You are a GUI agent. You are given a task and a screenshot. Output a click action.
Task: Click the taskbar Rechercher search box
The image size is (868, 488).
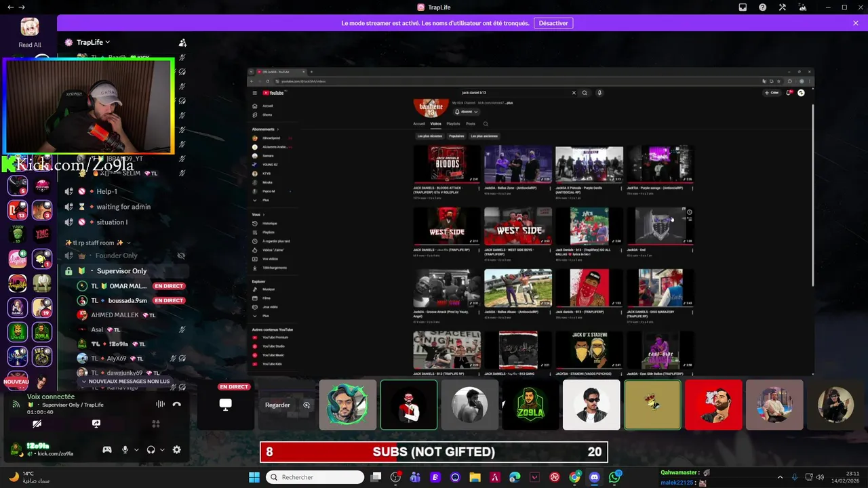click(x=315, y=477)
